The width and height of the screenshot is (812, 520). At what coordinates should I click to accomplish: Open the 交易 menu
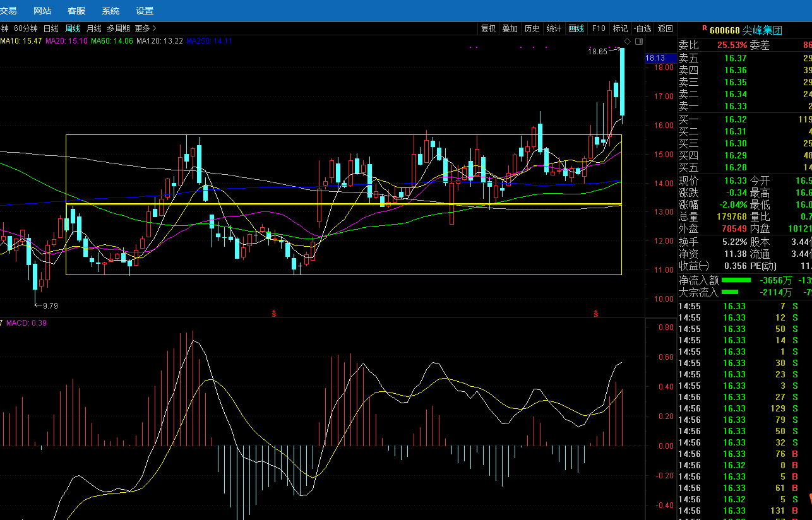click(x=8, y=11)
